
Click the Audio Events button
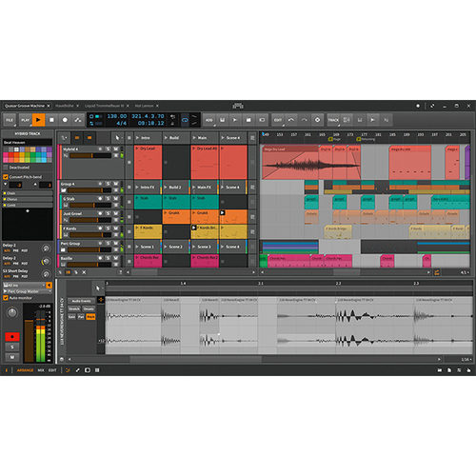click(82, 301)
